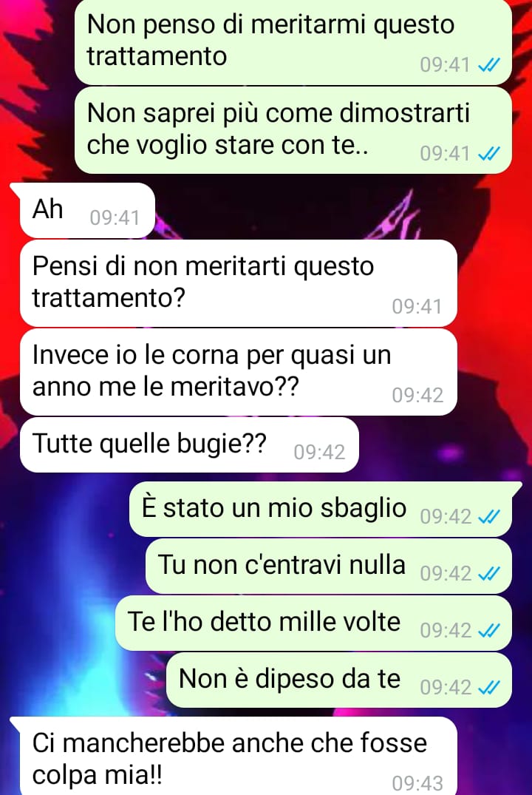Image resolution: width=532 pixels, height=795 pixels.
Task: Select the 'Invece io le corna per quasi un anno' message
Action: point(239,372)
